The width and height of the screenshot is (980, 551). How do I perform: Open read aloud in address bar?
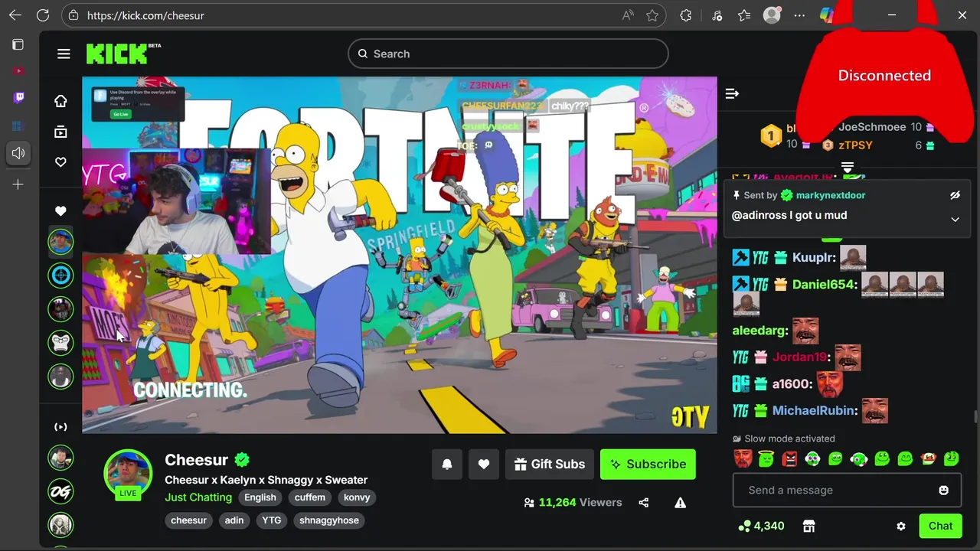point(628,15)
